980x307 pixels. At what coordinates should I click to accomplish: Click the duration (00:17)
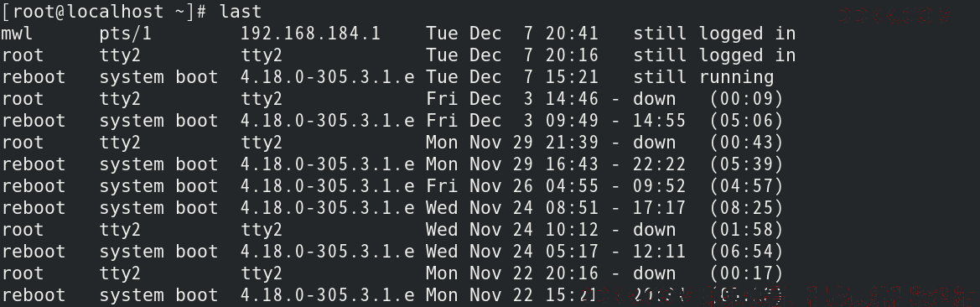[746, 273]
